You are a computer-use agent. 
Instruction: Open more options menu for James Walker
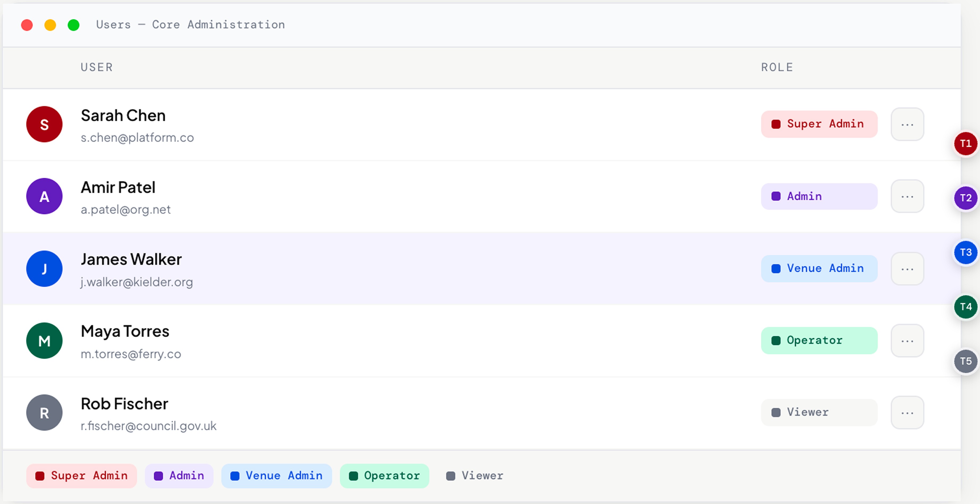(x=907, y=269)
